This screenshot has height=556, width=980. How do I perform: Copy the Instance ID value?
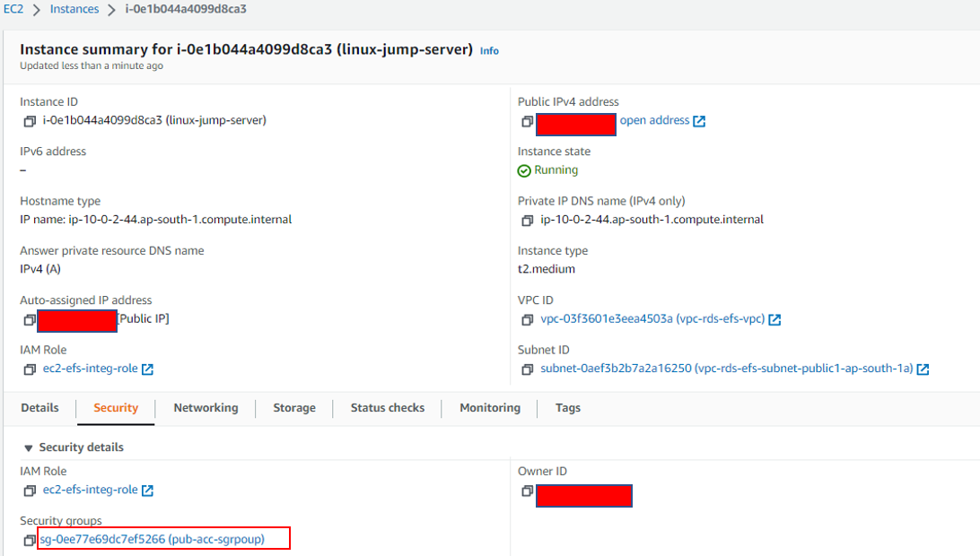tap(30, 121)
